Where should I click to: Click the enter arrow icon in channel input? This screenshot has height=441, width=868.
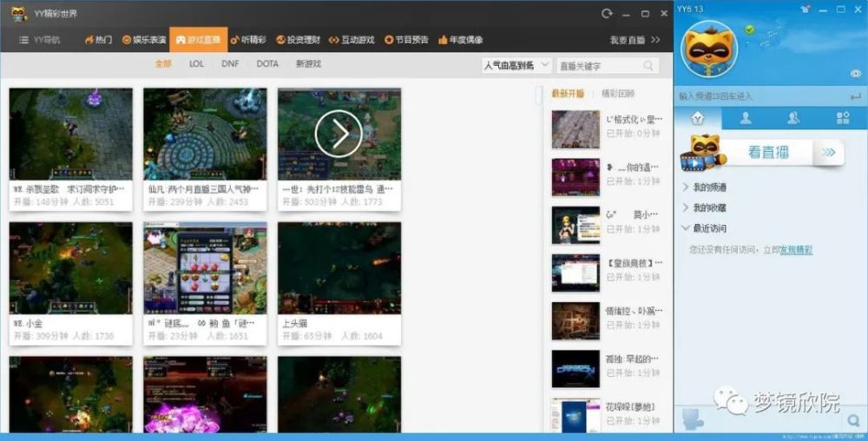coord(855,96)
